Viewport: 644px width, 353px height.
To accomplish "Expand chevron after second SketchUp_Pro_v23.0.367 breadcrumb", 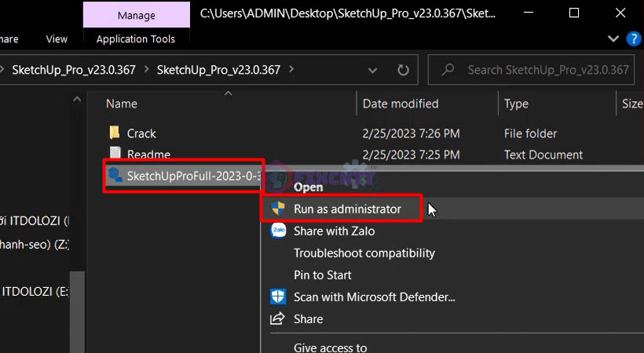I will [x=291, y=69].
